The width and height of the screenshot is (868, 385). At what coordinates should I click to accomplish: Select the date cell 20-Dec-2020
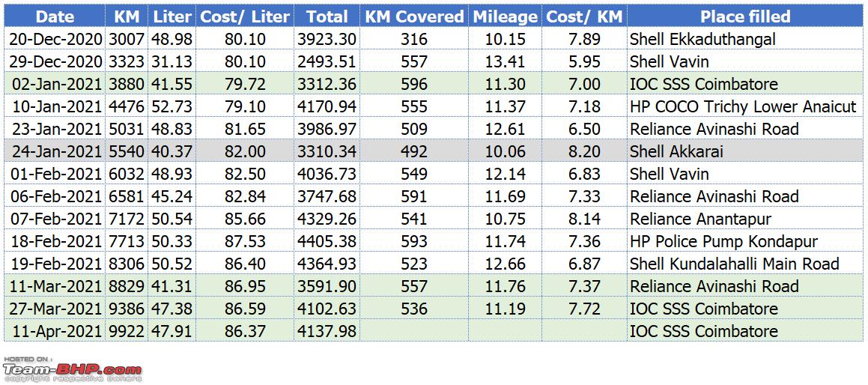(55, 39)
